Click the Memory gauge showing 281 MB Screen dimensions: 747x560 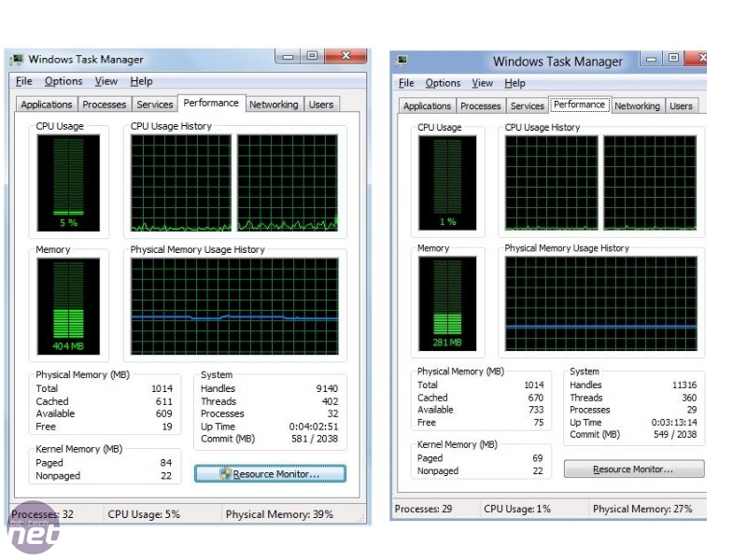(x=447, y=304)
